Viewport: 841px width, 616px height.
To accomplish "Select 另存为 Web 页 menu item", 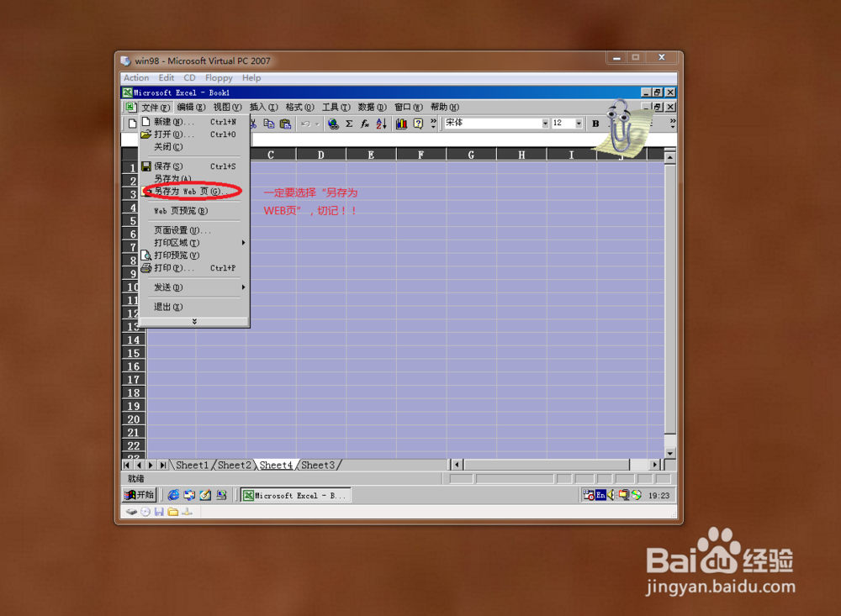I will tap(194, 192).
